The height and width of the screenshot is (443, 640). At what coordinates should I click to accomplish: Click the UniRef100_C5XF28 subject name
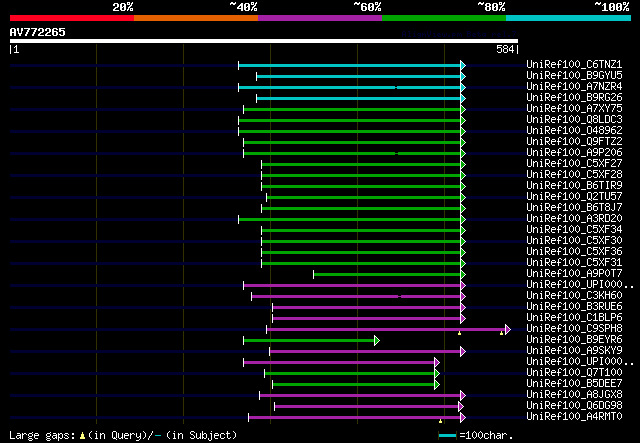coord(574,174)
